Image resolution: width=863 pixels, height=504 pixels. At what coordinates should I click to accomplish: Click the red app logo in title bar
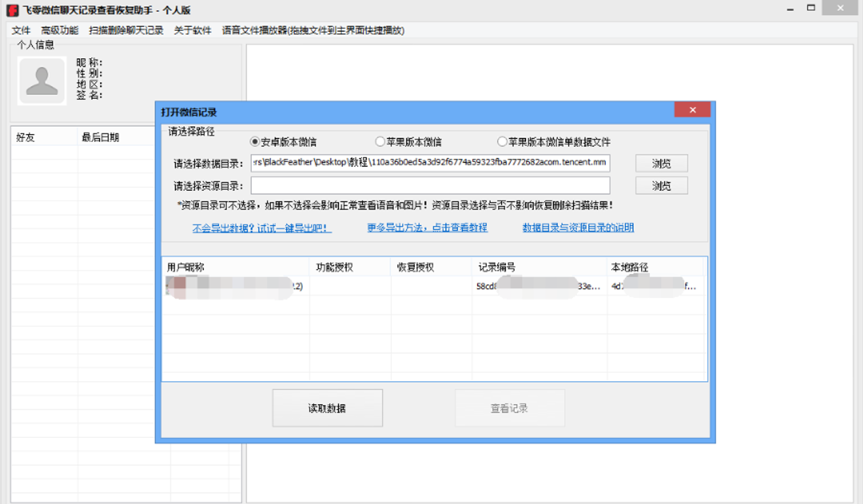[12, 10]
